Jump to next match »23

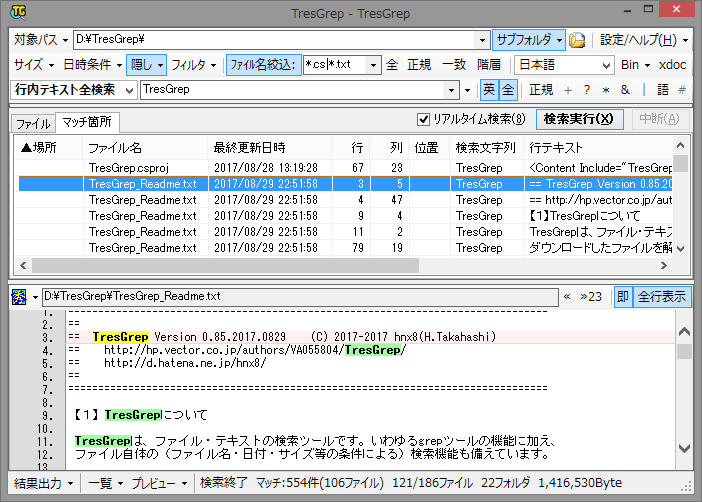(x=591, y=296)
